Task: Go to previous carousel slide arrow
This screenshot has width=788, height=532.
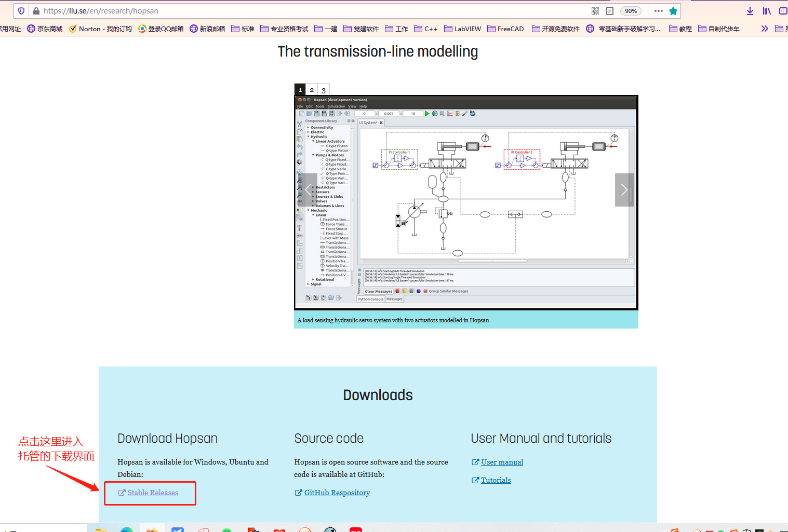Action: tap(308, 190)
